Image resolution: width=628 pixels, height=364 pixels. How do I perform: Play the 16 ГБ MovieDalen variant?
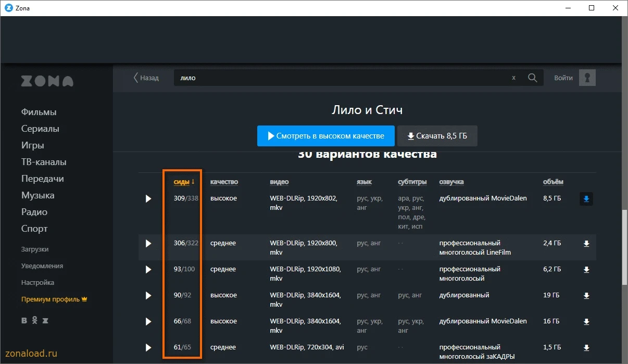point(148,321)
